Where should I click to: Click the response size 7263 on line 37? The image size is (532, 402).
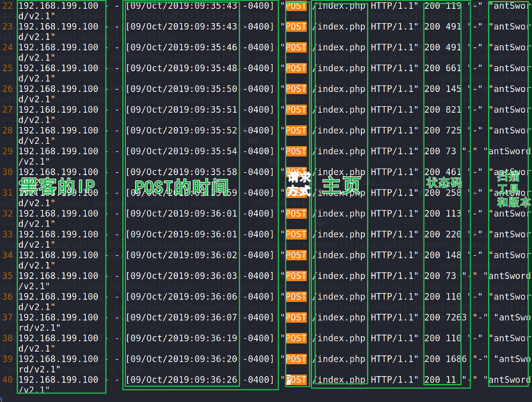[x=456, y=318]
